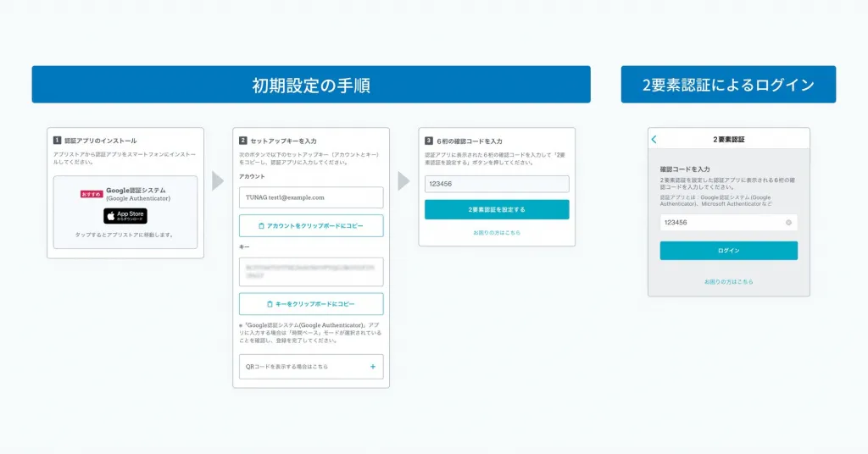Tap the App Store download badge
The height and width of the screenshot is (454, 868).
(125, 216)
